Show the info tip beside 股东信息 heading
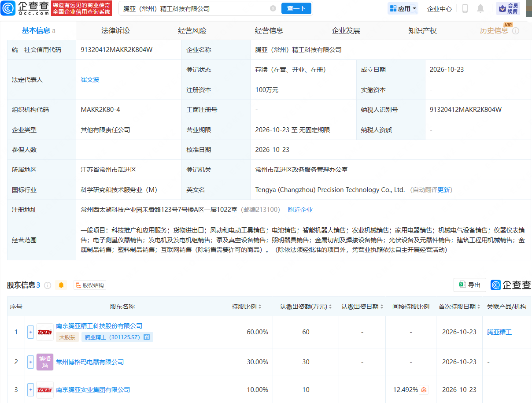This screenshot has height=403, width=532. (x=48, y=285)
